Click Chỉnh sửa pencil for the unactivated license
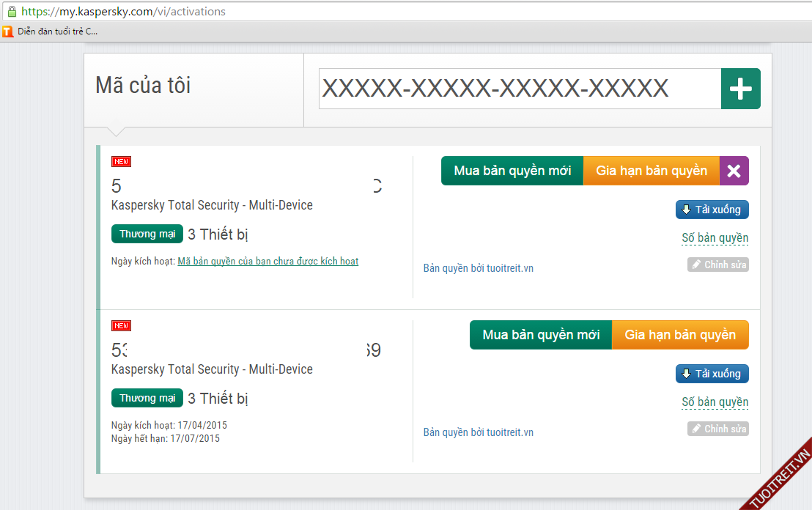The height and width of the screenshot is (510, 812). click(x=717, y=265)
